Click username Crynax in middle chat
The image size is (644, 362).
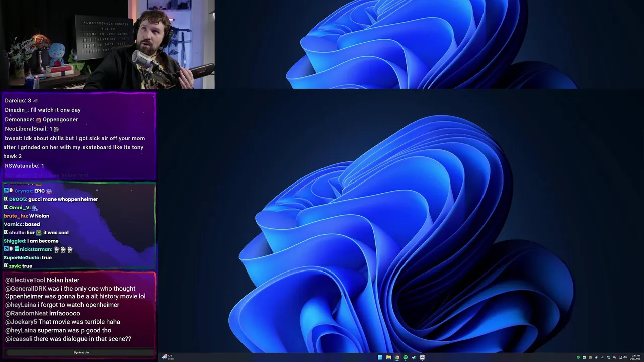pyautogui.click(x=23, y=191)
